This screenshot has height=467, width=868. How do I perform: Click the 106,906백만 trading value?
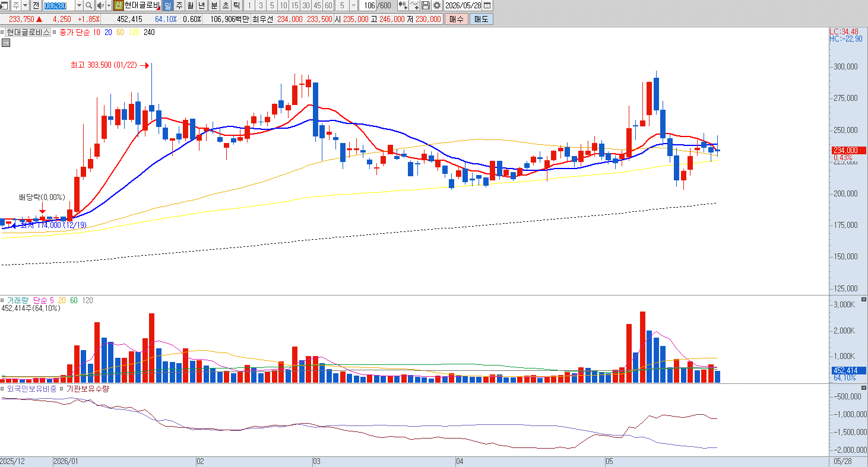point(230,18)
